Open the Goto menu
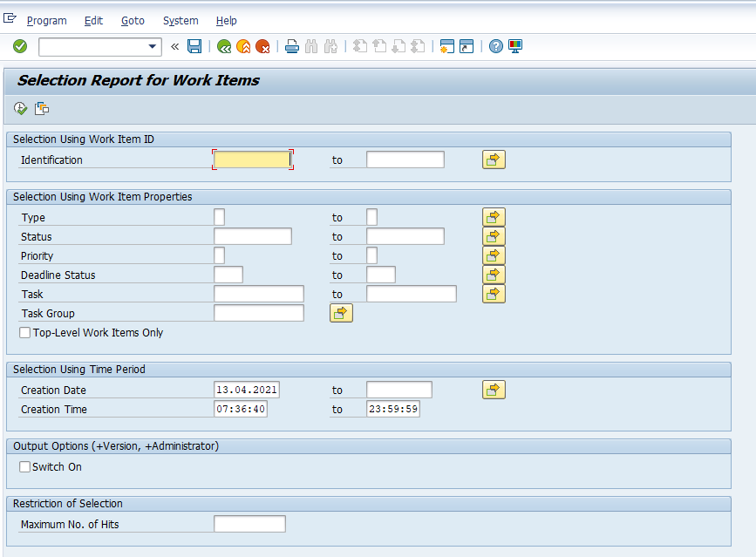 tap(133, 20)
